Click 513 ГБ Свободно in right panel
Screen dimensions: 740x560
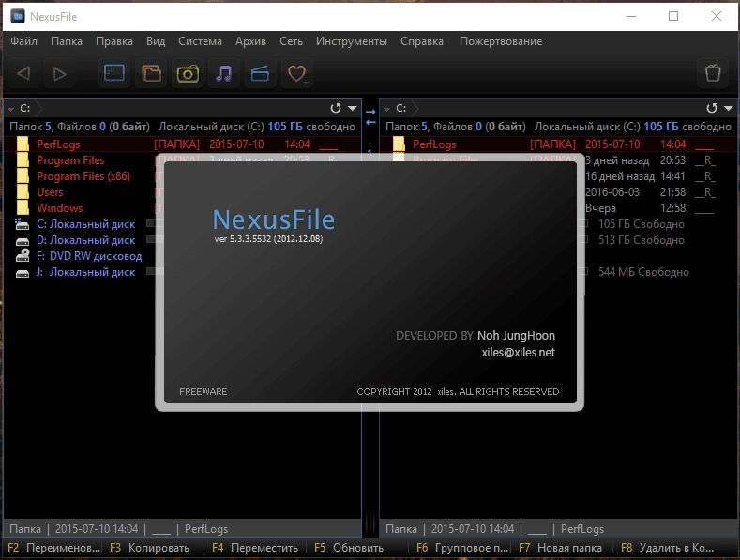[642, 240]
